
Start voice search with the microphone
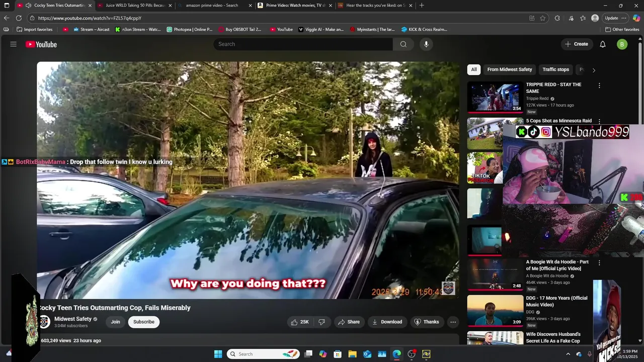[x=426, y=44]
